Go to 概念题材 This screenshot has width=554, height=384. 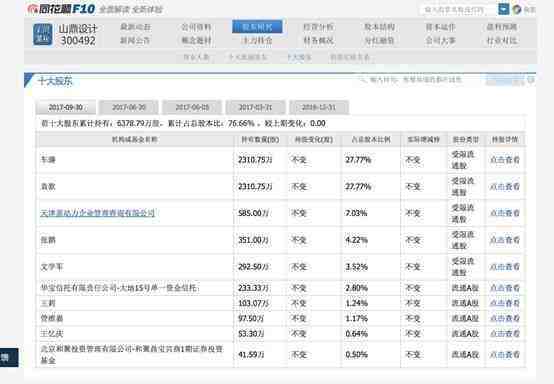196,41
